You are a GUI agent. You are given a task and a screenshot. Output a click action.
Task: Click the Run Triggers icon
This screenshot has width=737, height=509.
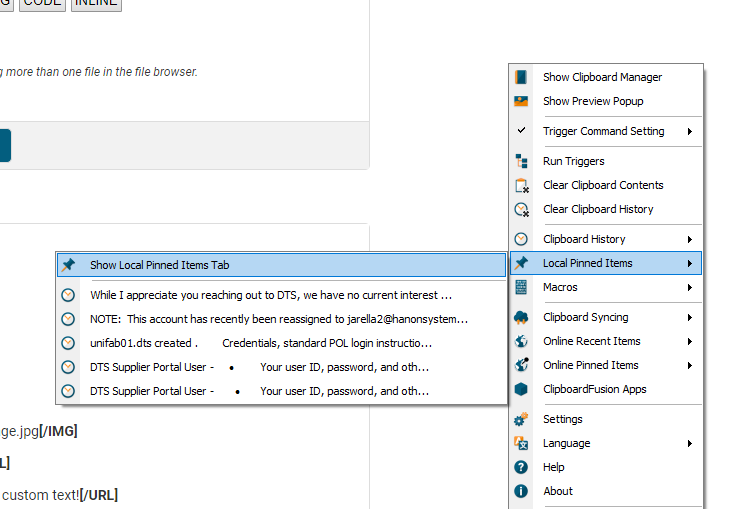(521, 161)
